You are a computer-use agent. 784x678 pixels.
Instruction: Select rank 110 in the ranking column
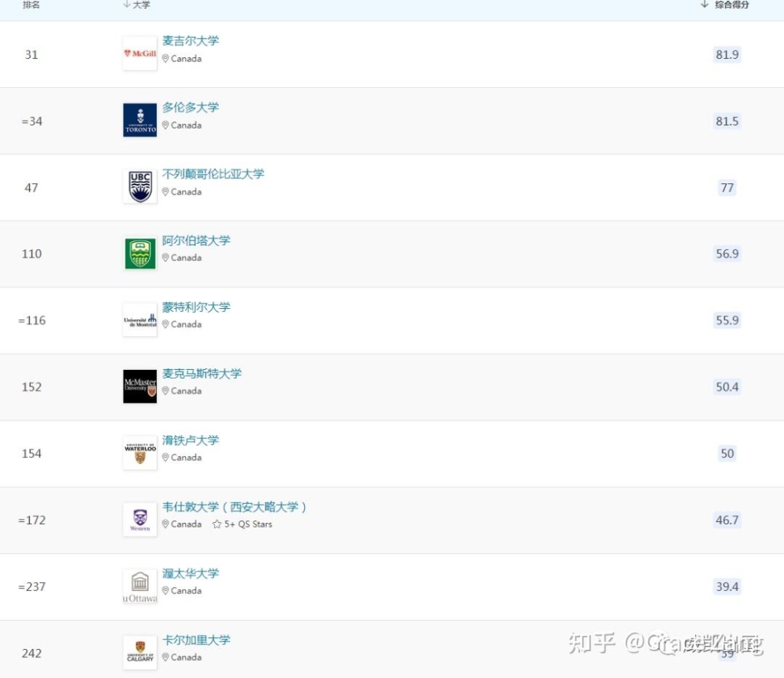point(31,253)
